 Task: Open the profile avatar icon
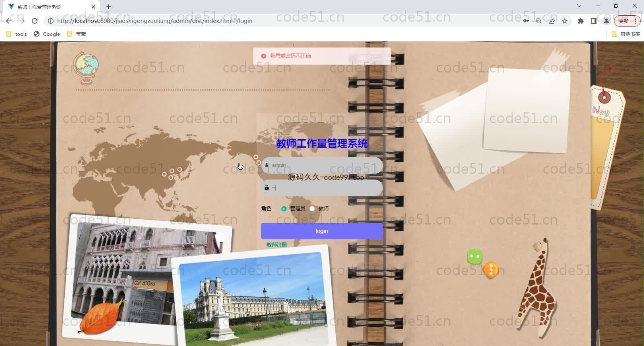coord(606,21)
